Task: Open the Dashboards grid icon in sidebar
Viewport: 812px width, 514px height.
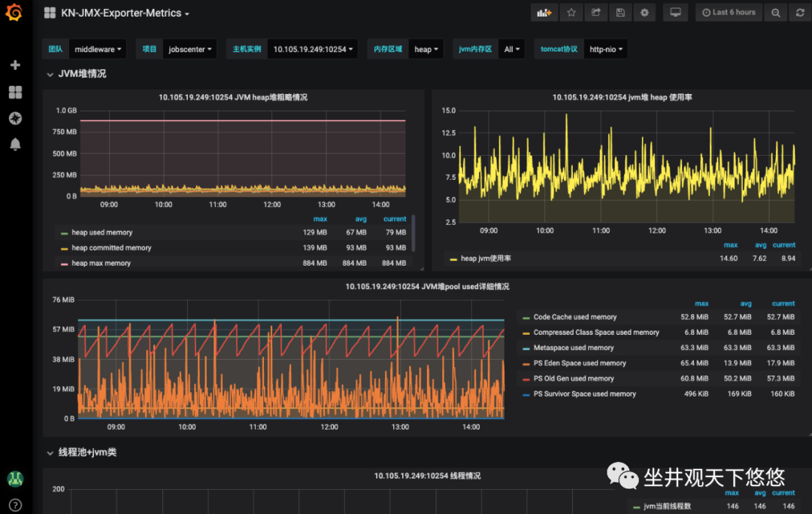Action: coord(15,92)
